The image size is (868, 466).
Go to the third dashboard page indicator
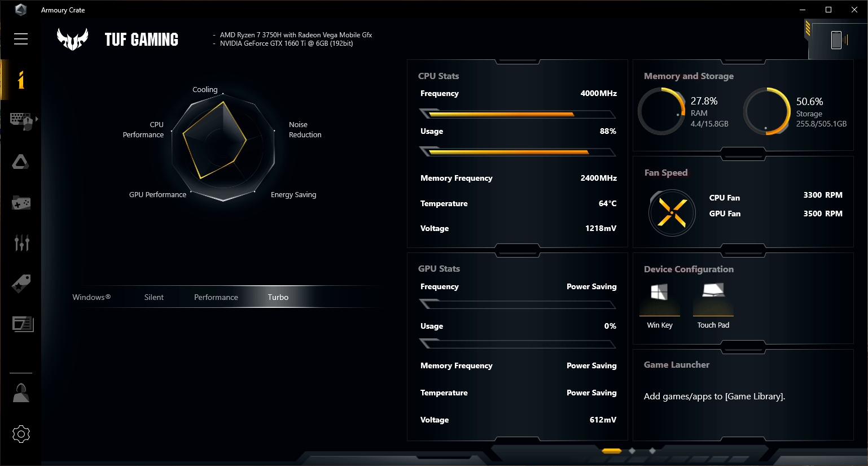click(652, 451)
